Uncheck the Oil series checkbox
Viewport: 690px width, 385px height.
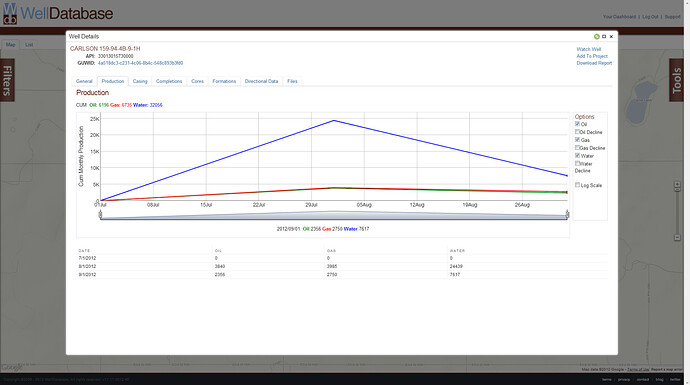pos(577,124)
